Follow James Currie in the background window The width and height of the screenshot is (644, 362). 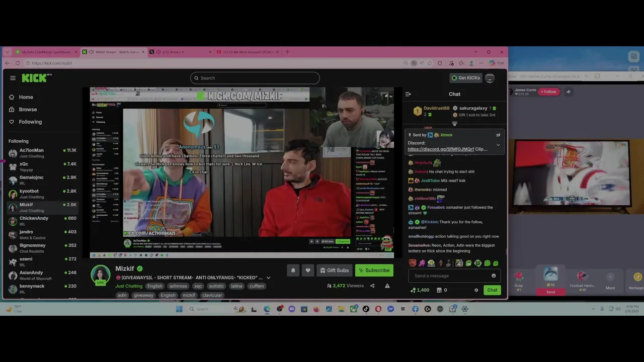[x=548, y=92]
